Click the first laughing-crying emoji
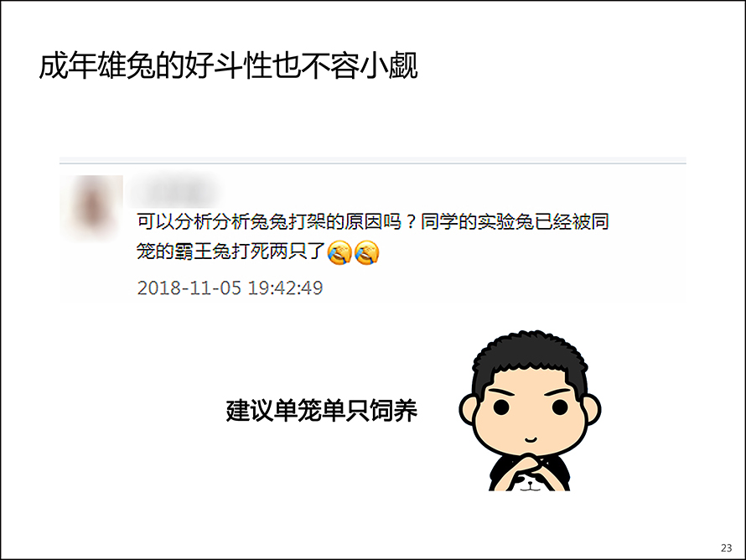This screenshot has width=746, height=560. [x=339, y=252]
